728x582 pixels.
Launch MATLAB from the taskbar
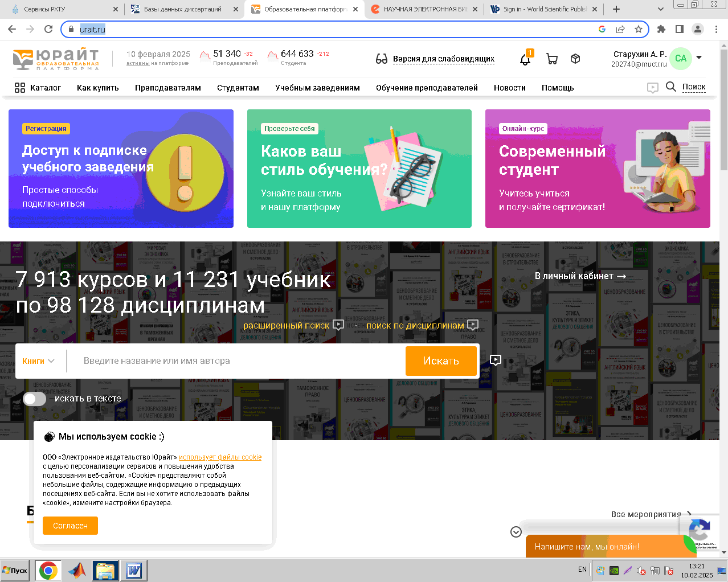[77, 570]
